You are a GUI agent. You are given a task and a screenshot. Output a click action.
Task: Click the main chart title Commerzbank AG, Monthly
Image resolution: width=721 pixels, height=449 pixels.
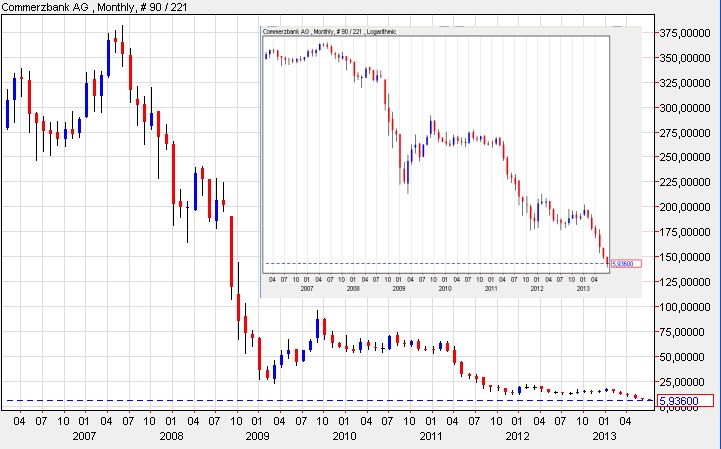(x=94, y=7)
